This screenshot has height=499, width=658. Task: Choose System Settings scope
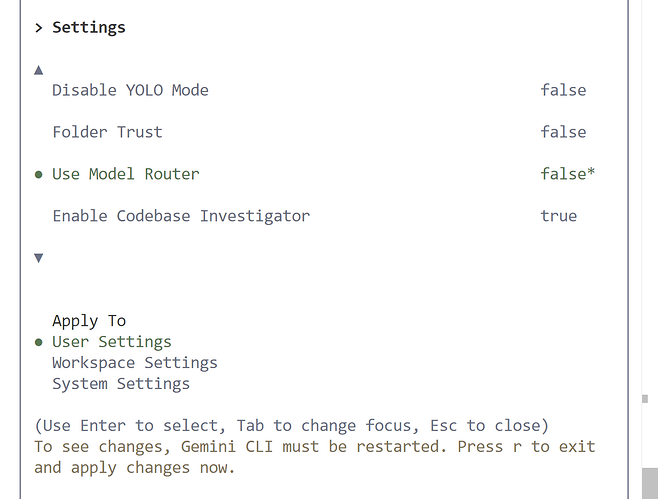pyautogui.click(x=121, y=384)
